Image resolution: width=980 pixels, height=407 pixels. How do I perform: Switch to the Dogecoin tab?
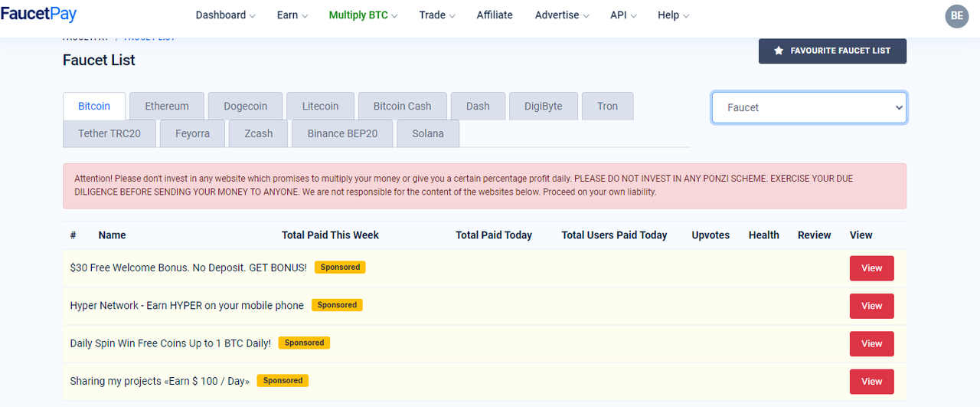pyautogui.click(x=246, y=106)
